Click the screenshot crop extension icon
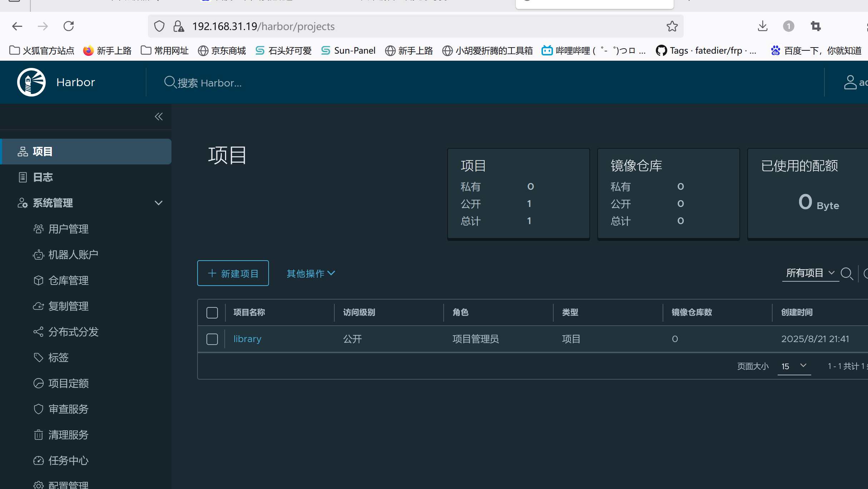This screenshot has height=489, width=868. [815, 26]
